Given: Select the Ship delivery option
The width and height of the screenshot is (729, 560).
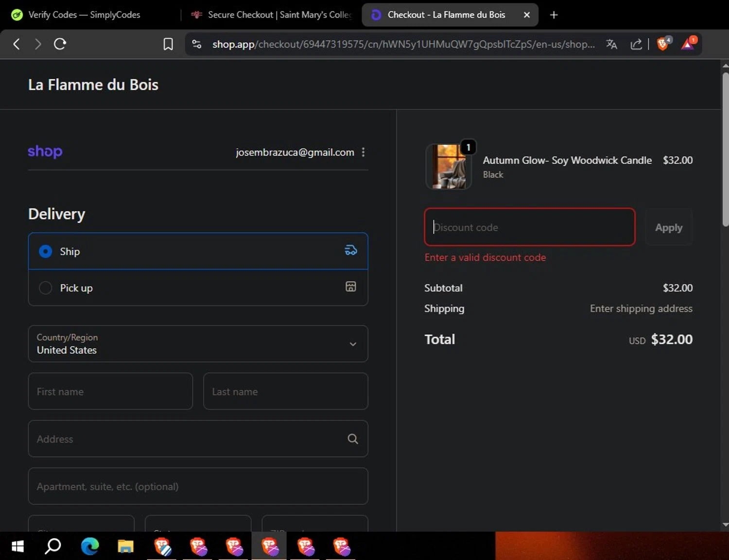Looking at the screenshot, I should pos(46,251).
